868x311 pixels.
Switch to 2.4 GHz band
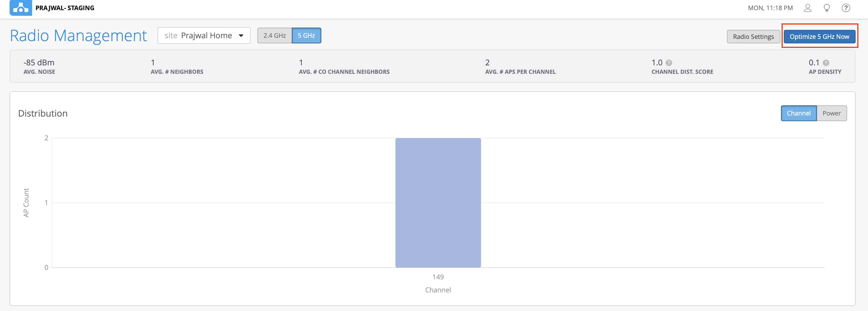[x=274, y=35]
